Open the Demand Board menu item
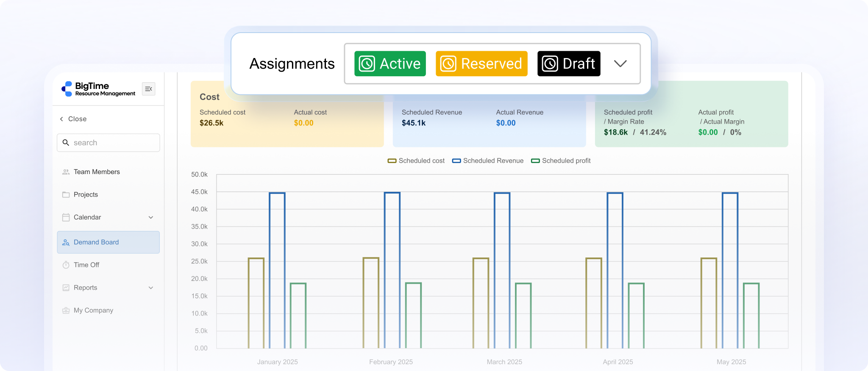The image size is (868, 371). click(96, 242)
